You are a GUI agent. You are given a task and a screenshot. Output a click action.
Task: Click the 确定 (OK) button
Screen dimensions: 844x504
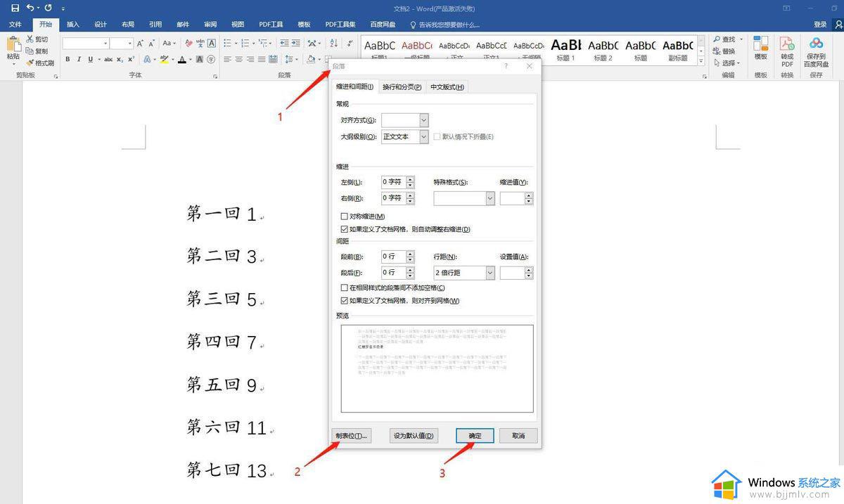point(475,436)
